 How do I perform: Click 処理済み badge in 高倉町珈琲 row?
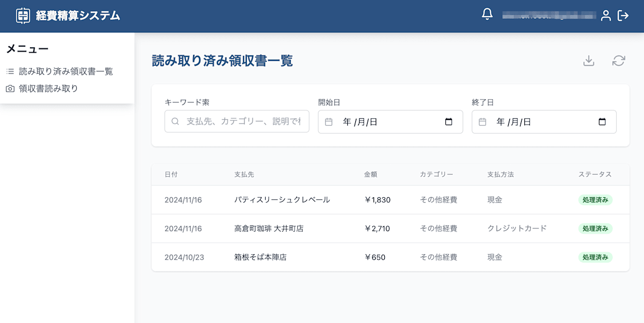[595, 228]
